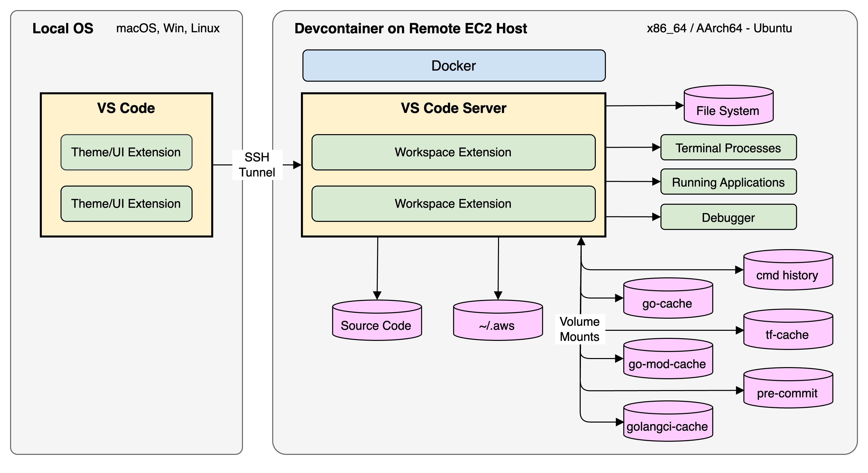Select the golangci-cache volume cylinder

coord(668,421)
